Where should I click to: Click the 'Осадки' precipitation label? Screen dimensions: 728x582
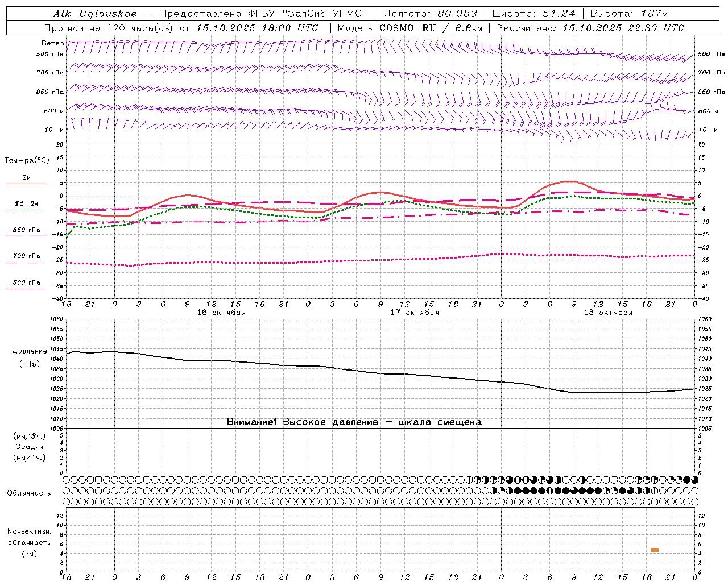click(x=30, y=447)
